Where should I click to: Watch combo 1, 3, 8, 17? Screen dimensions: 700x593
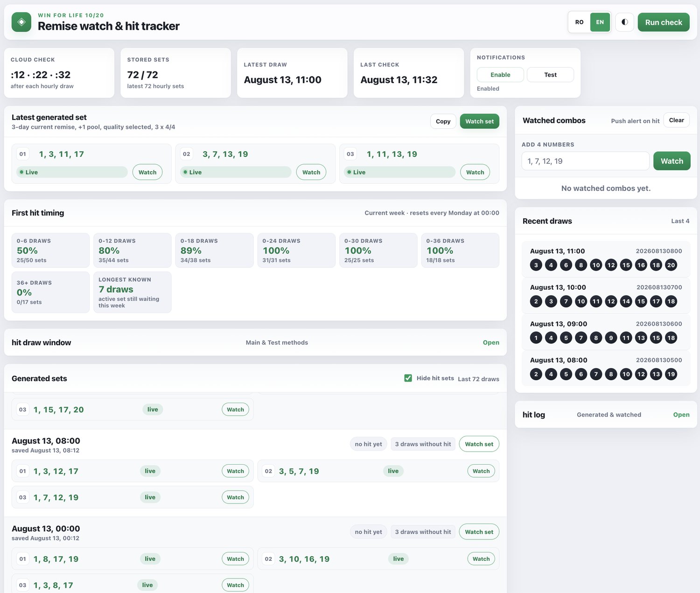pos(235,585)
